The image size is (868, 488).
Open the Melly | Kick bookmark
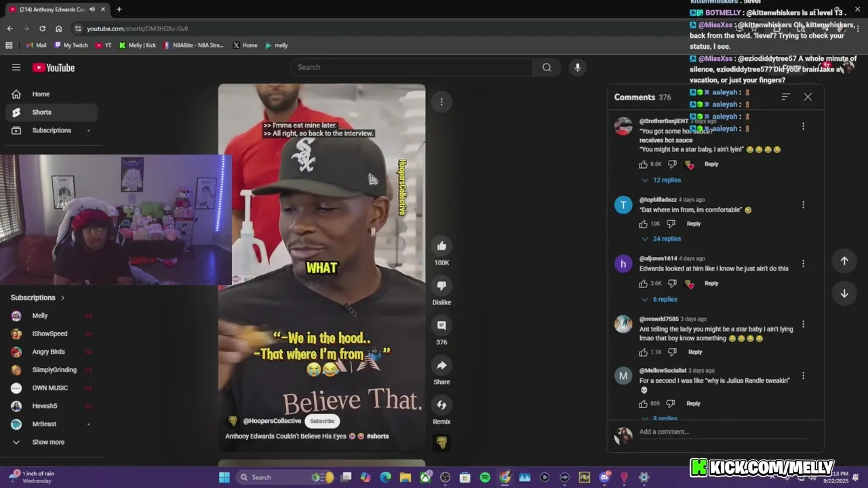click(137, 45)
